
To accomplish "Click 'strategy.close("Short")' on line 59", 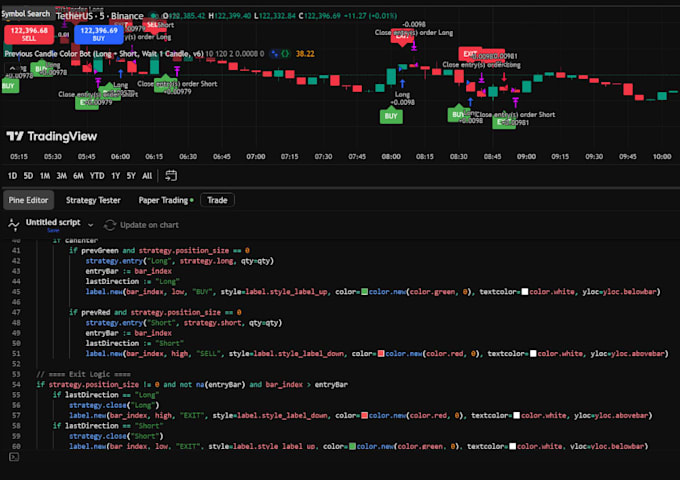I will click(x=116, y=436).
